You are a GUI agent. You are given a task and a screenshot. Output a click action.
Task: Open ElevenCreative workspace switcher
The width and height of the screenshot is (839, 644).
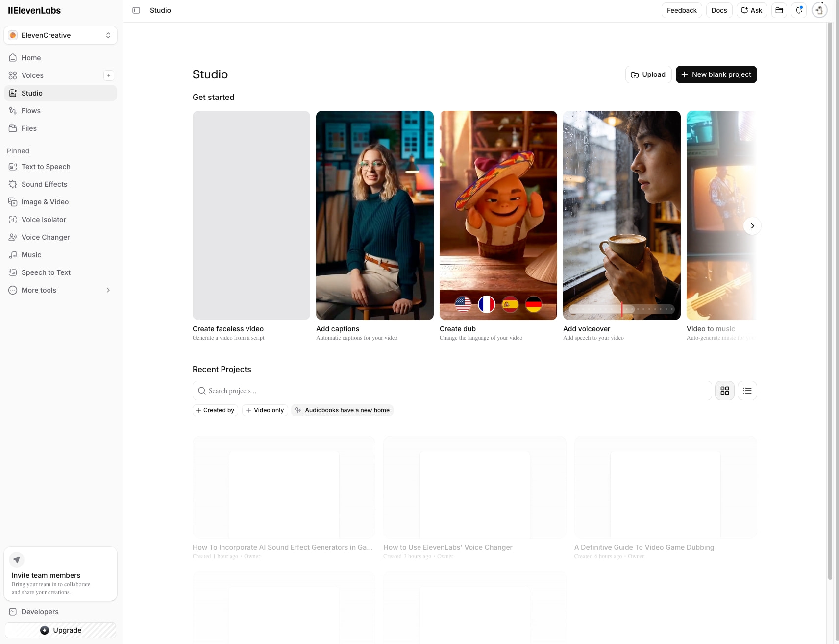point(60,35)
